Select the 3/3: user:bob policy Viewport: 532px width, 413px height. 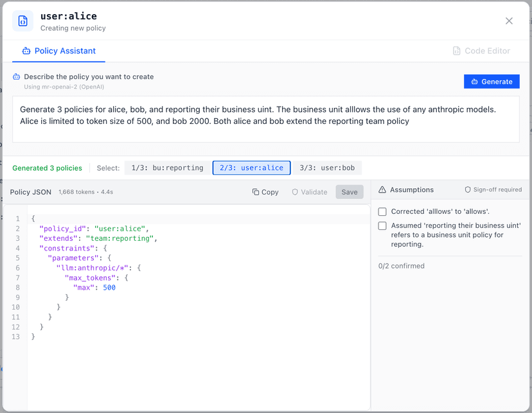click(x=327, y=168)
